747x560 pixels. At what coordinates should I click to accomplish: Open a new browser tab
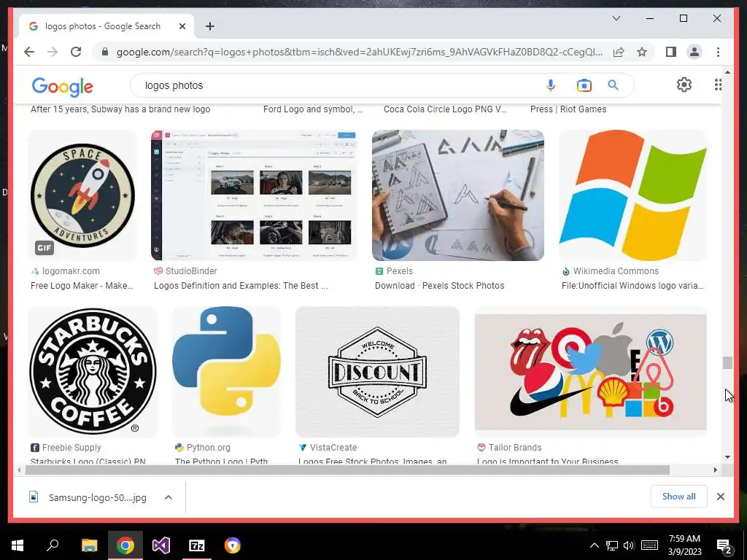pos(210,26)
